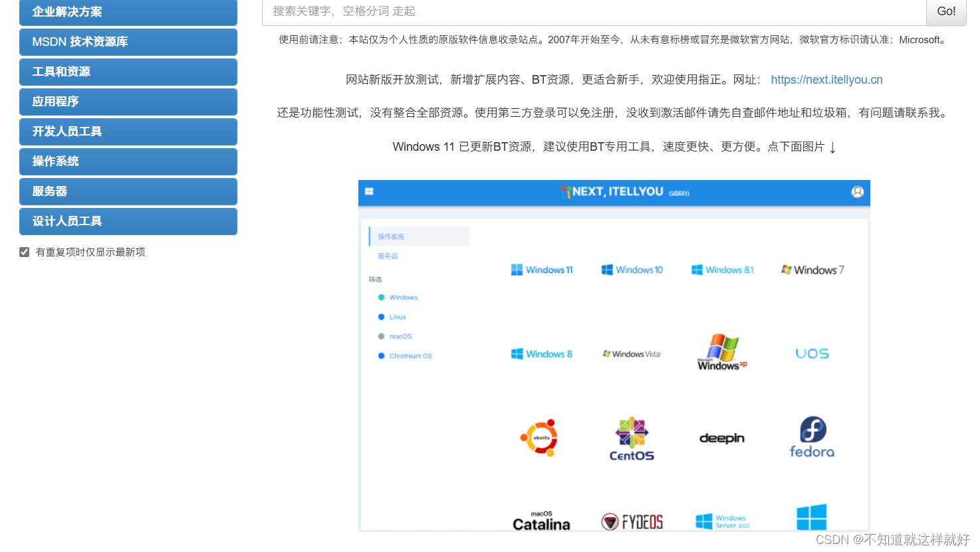The image size is (980, 552).
Task: Expand the 服务器 category
Action: point(128,191)
